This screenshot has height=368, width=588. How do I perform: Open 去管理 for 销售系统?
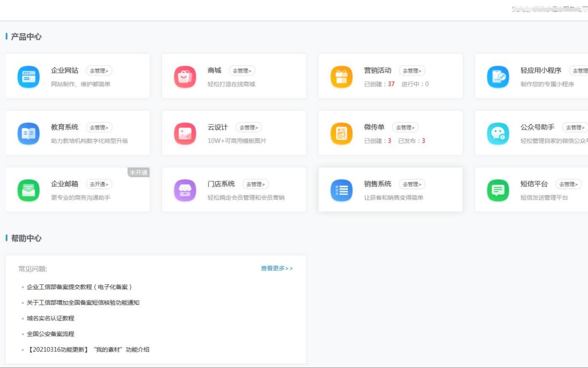pos(412,184)
